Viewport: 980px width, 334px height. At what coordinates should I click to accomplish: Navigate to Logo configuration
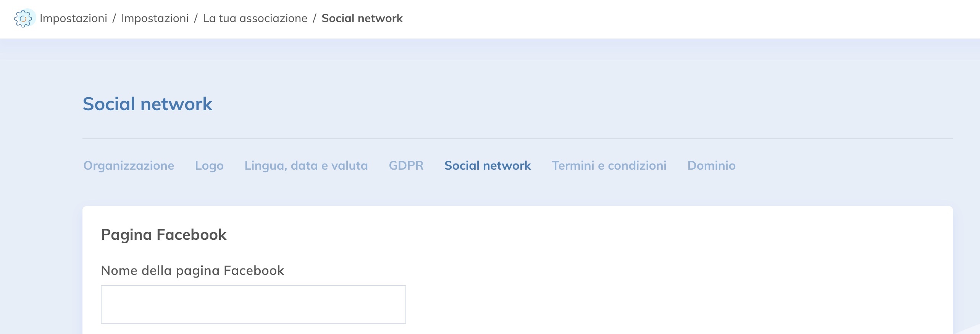pyautogui.click(x=209, y=165)
